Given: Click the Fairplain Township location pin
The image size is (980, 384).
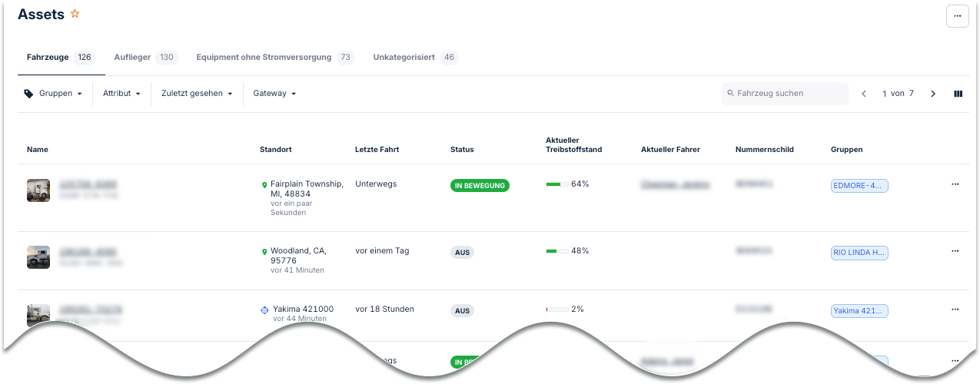Looking at the screenshot, I should [x=264, y=185].
